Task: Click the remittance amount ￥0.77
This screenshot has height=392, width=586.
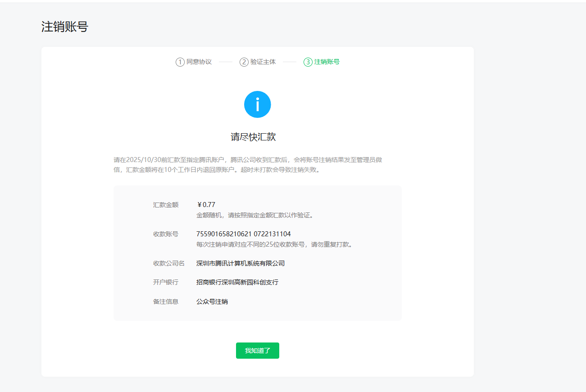Action: [206, 205]
